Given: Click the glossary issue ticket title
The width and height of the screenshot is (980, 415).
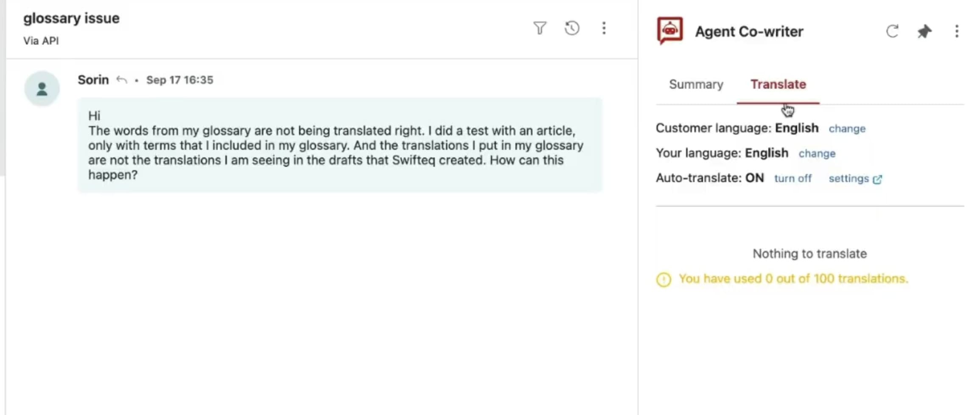Looking at the screenshot, I should (71, 18).
